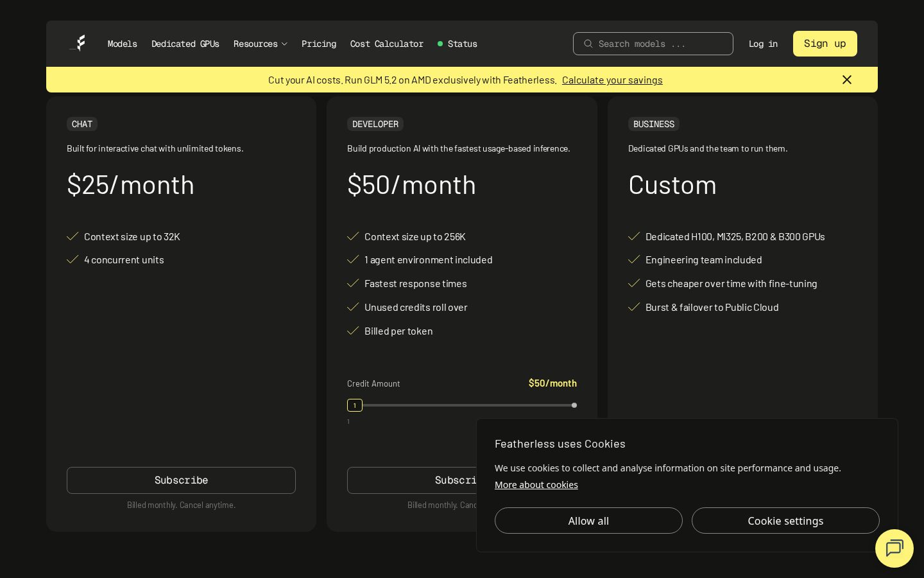Image resolution: width=924 pixels, height=578 pixels.
Task: Click the Featherless uses Cookies heading
Action: pos(560,444)
